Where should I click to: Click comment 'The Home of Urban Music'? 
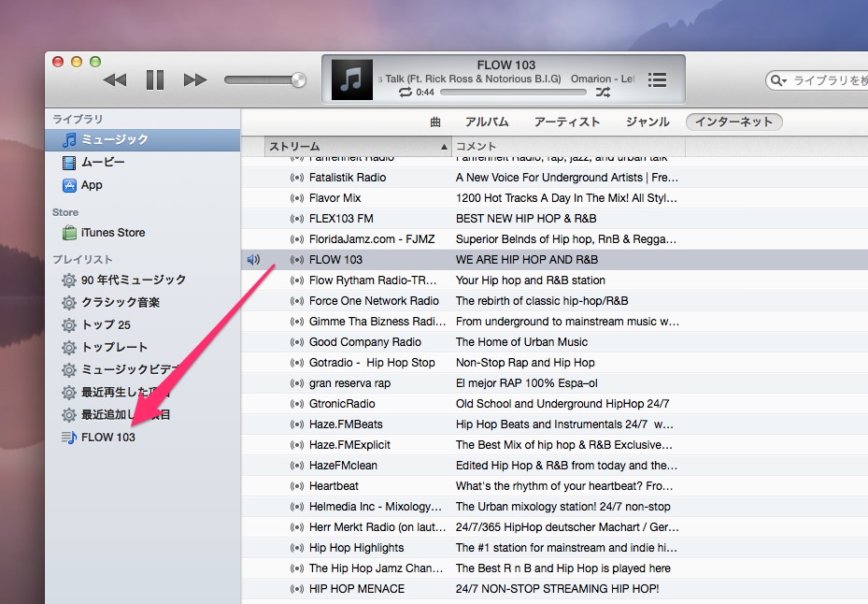tap(521, 342)
